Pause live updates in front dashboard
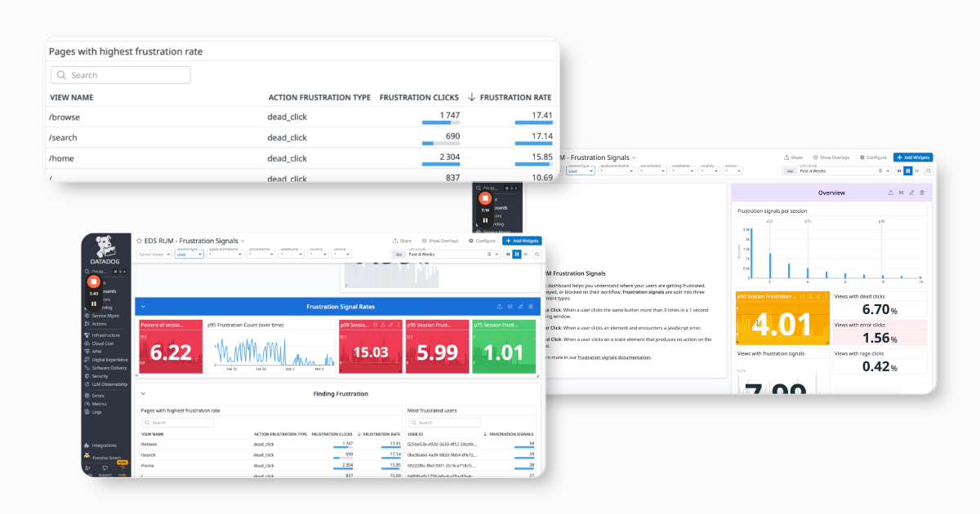 click(517, 255)
